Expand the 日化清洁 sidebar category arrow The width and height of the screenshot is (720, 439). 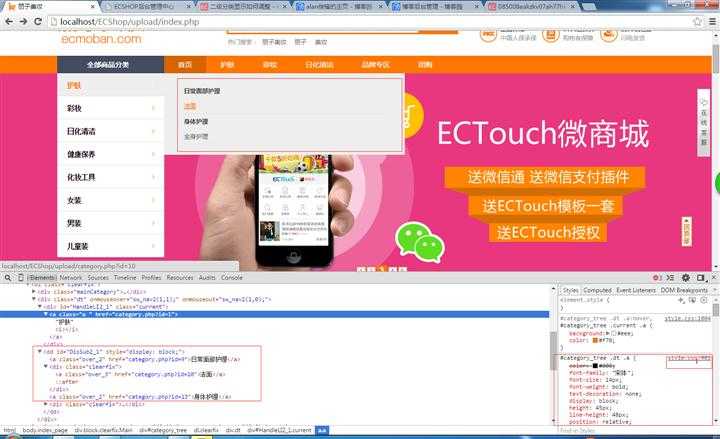click(153, 131)
